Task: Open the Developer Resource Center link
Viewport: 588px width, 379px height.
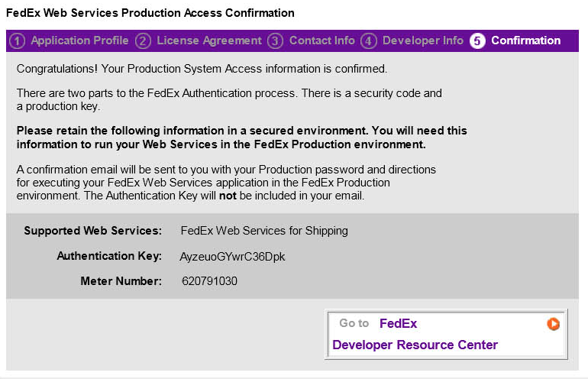Action: point(415,345)
